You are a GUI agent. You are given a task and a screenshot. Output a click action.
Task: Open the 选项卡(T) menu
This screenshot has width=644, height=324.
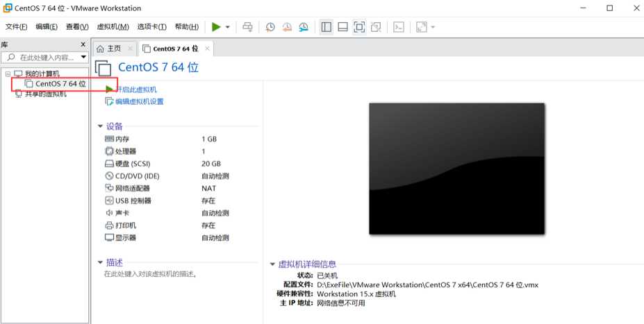(x=151, y=27)
